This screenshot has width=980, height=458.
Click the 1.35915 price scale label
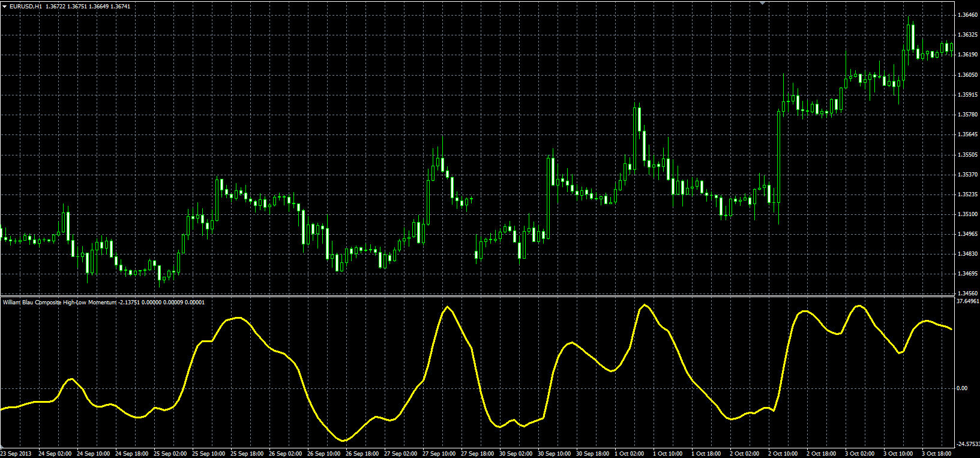968,95
